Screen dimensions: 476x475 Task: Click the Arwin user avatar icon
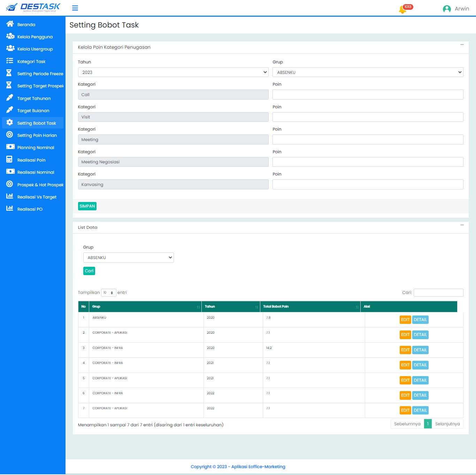(447, 9)
